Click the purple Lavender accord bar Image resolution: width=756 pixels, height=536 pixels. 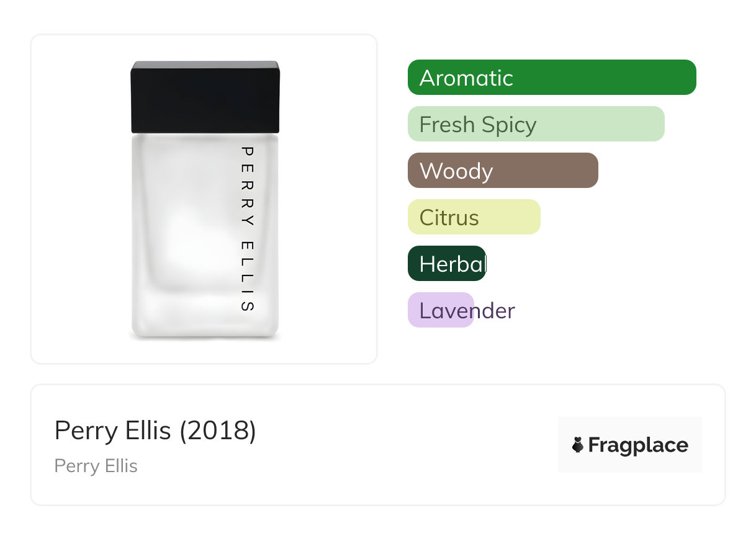(441, 310)
